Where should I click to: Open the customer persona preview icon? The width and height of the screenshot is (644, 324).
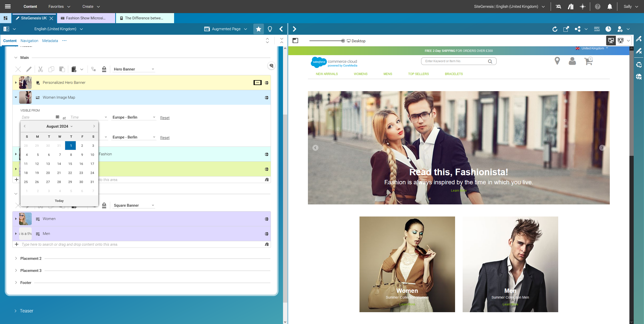tap(620, 29)
